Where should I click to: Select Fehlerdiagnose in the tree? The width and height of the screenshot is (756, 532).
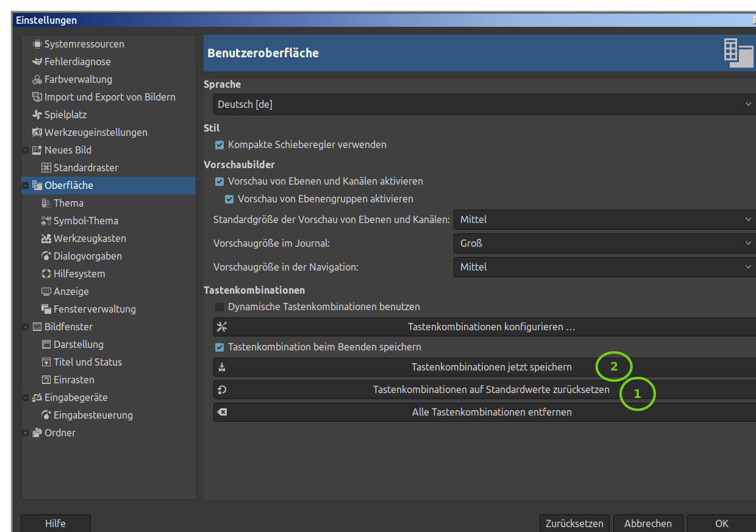(77, 62)
